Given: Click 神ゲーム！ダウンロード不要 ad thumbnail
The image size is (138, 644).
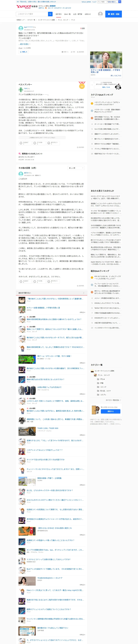Looking at the screenshot, I should 27,359.
